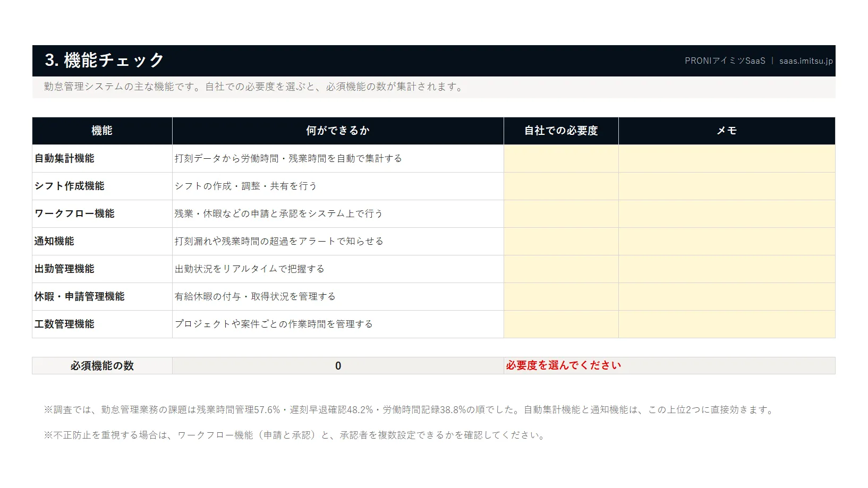Select 自社での必要度 cell for ワークフロー機能

561,213
